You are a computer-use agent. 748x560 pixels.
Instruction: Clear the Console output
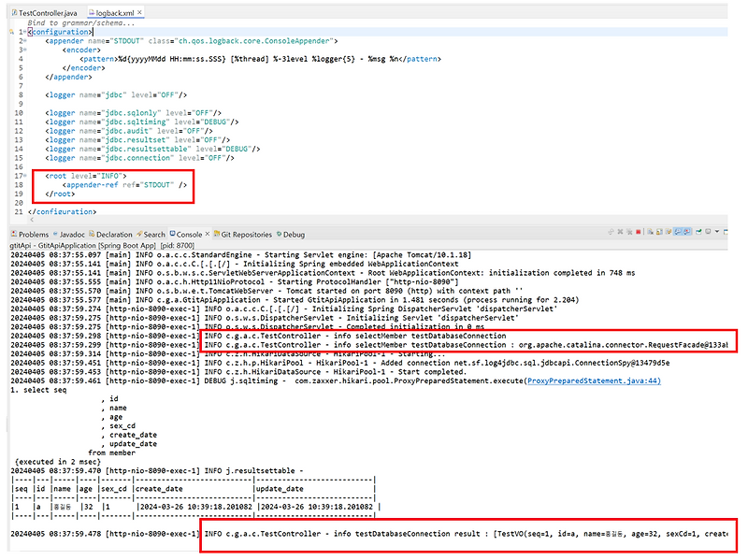650,233
